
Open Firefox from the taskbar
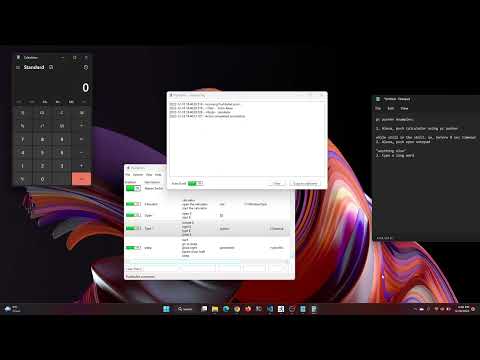(248, 309)
